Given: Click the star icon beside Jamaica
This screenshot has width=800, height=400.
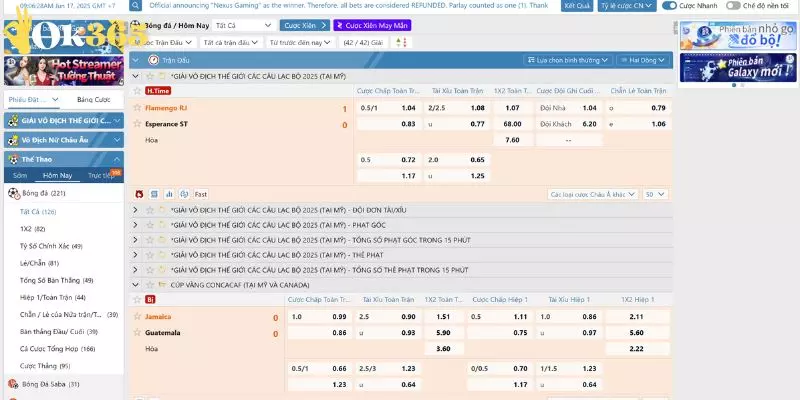Looking at the screenshot, I should [x=137, y=317].
